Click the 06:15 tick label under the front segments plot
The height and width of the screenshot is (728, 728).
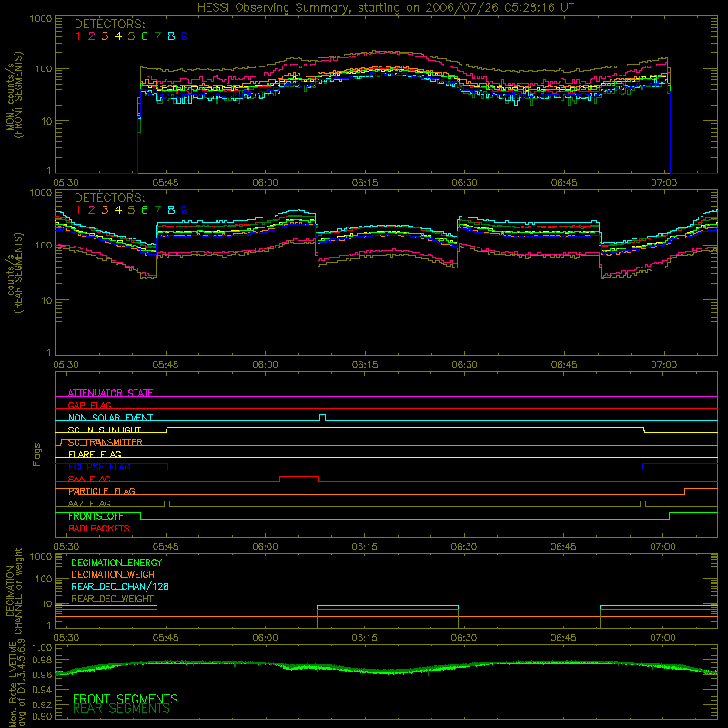click(x=365, y=183)
